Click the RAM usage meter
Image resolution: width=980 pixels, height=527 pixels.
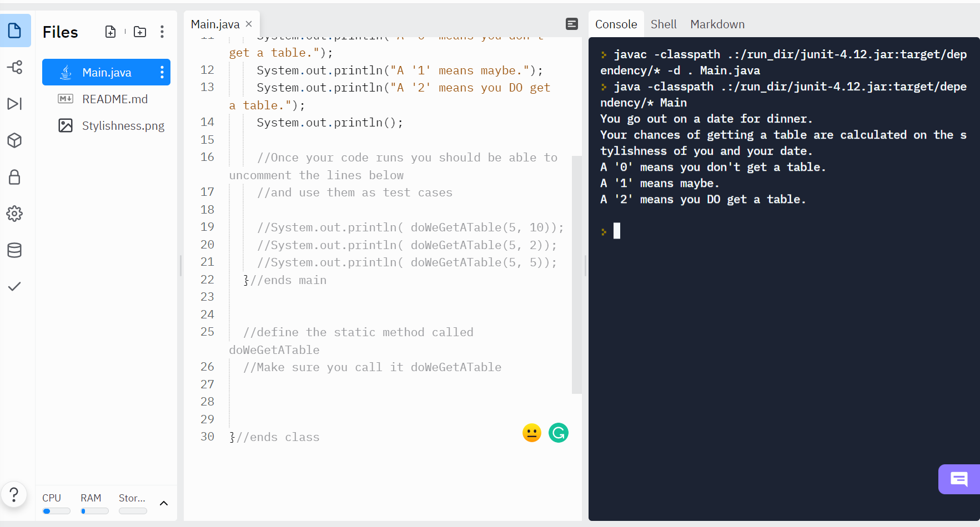pos(94,511)
